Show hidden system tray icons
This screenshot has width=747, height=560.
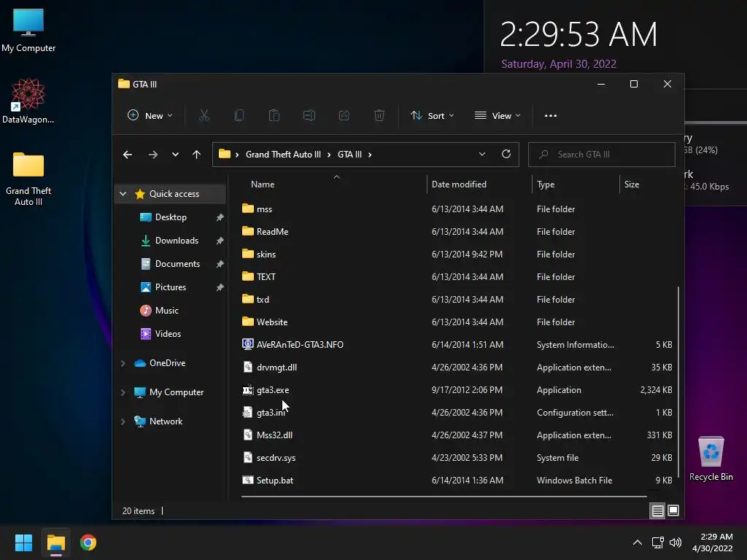point(637,542)
